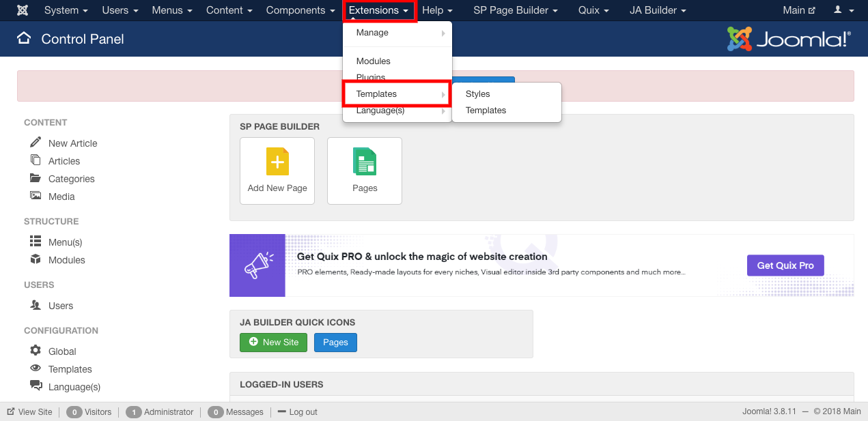Click the Menu(s) list icon
The image size is (868, 421).
tap(36, 242)
